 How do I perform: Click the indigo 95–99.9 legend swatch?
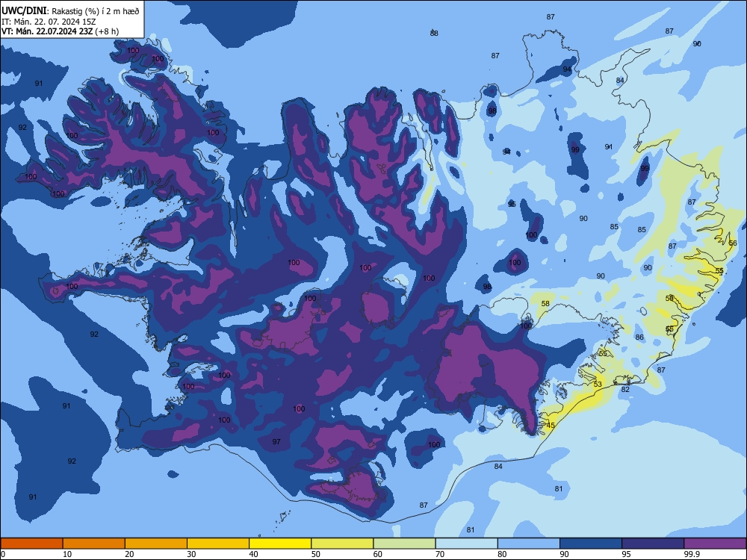pyautogui.click(x=653, y=544)
